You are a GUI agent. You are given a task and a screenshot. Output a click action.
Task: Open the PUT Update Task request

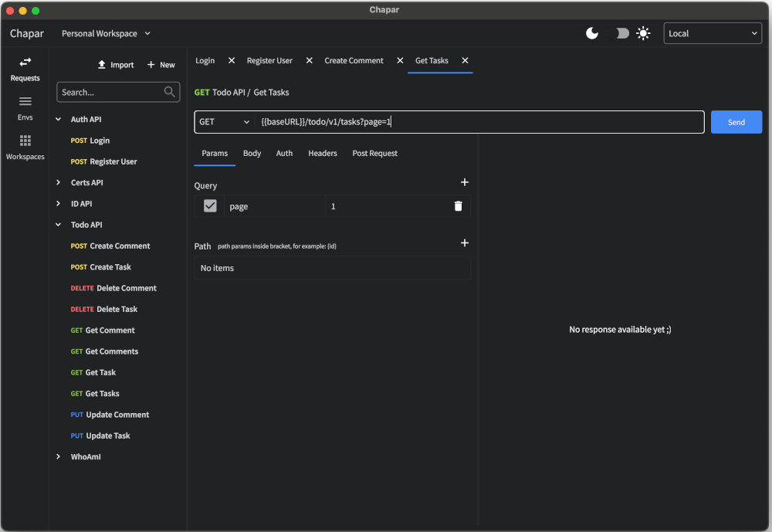click(100, 436)
